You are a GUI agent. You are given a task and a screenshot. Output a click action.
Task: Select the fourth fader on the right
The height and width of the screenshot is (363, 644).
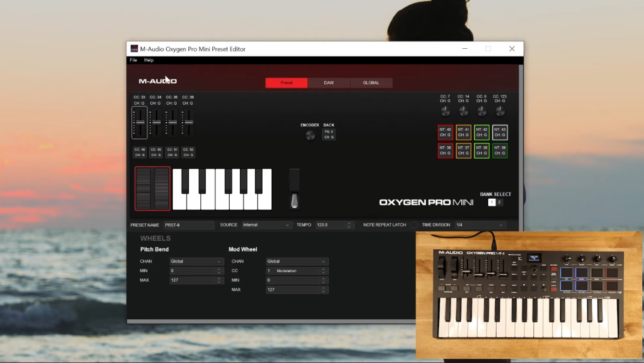[188, 123]
